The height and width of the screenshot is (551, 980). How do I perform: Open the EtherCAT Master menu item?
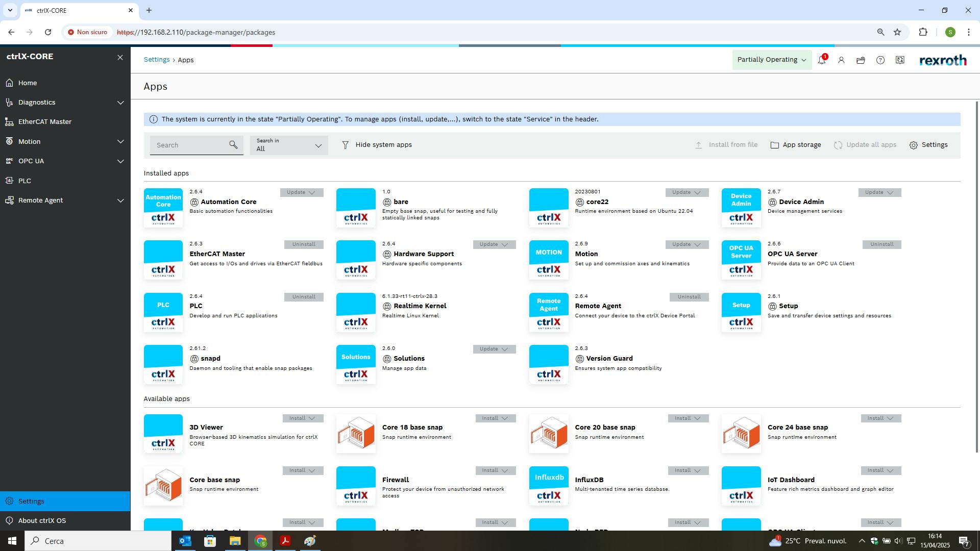click(45, 121)
